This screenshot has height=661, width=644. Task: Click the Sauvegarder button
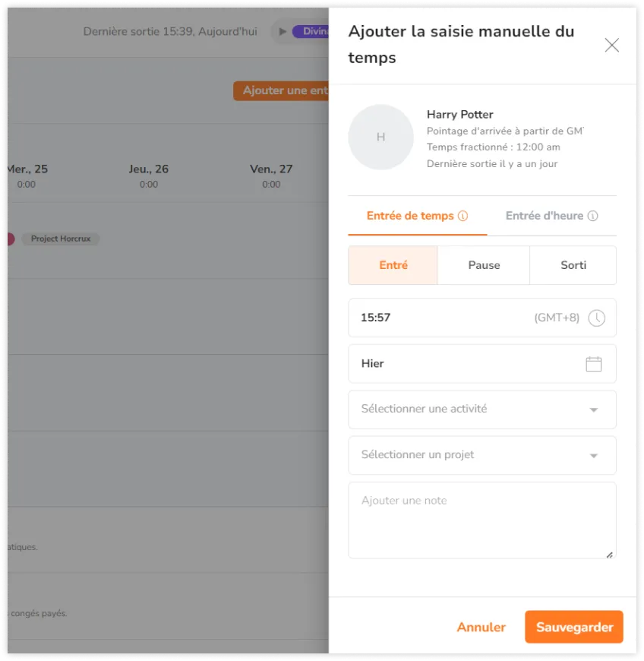pyautogui.click(x=574, y=628)
